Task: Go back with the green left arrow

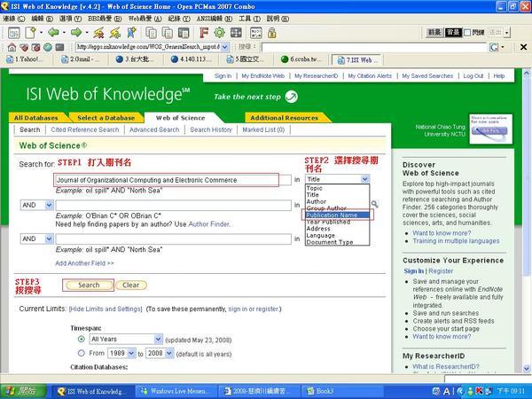Action: click(x=53, y=33)
